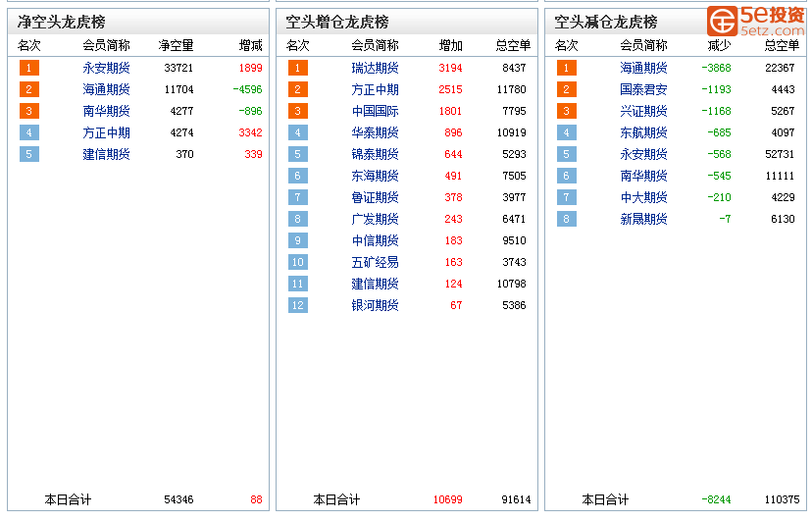Open 东海期货 member link

tap(375, 176)
